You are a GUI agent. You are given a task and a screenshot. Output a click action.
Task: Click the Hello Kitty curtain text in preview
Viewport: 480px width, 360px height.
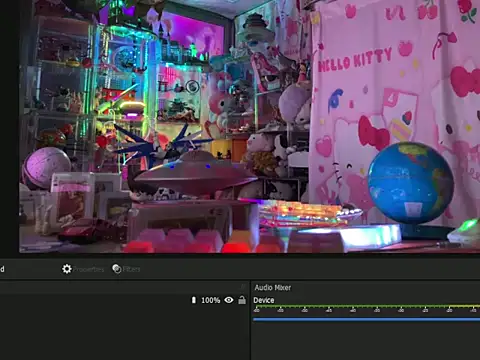[355, 60]
